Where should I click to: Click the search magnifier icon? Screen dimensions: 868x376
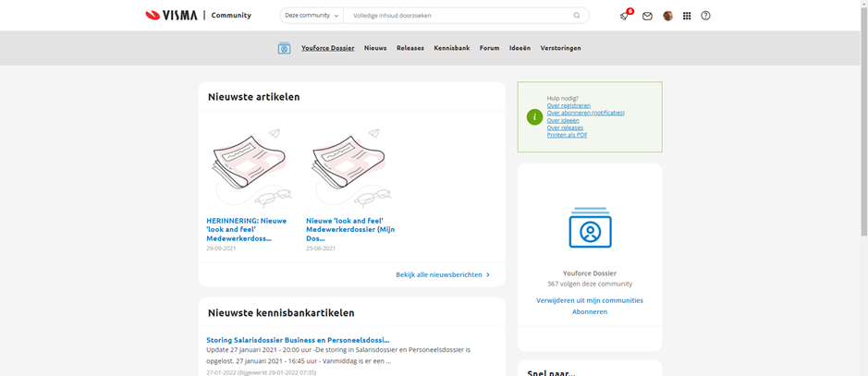(x=577, y=16)
